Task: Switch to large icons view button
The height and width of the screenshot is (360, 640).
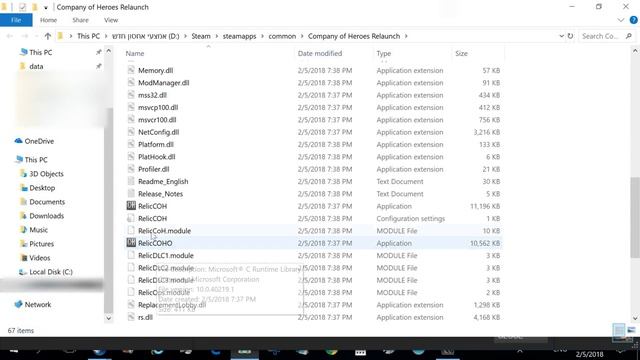Action: click(631, 330)
